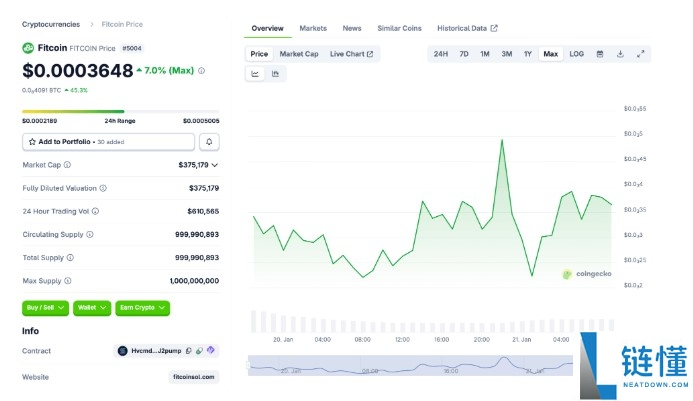Image resolution: width=693 pixels, height=401 pixels.
Task: Open the Total Supply info icon
Action: point(70,257)
